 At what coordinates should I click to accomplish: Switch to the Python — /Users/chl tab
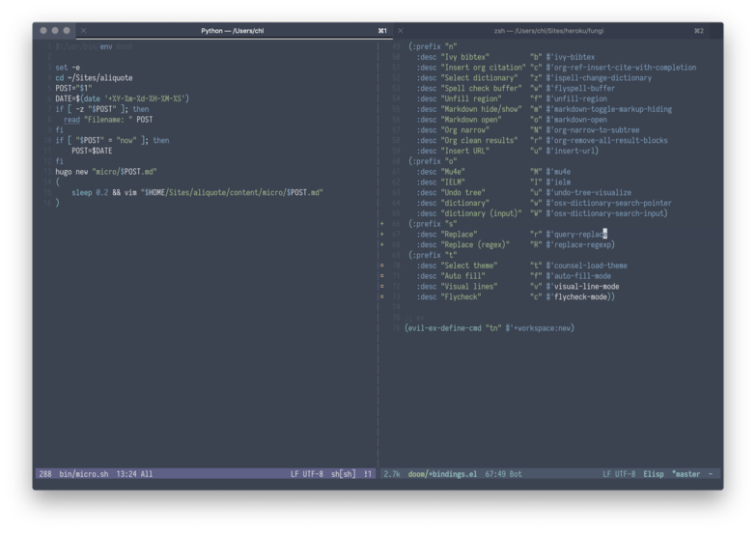tap(232, 31)
